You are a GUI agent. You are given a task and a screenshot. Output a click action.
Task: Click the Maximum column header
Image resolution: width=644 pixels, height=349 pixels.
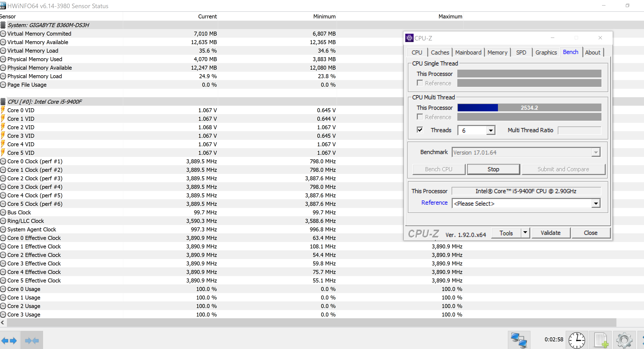coord(450,17)
